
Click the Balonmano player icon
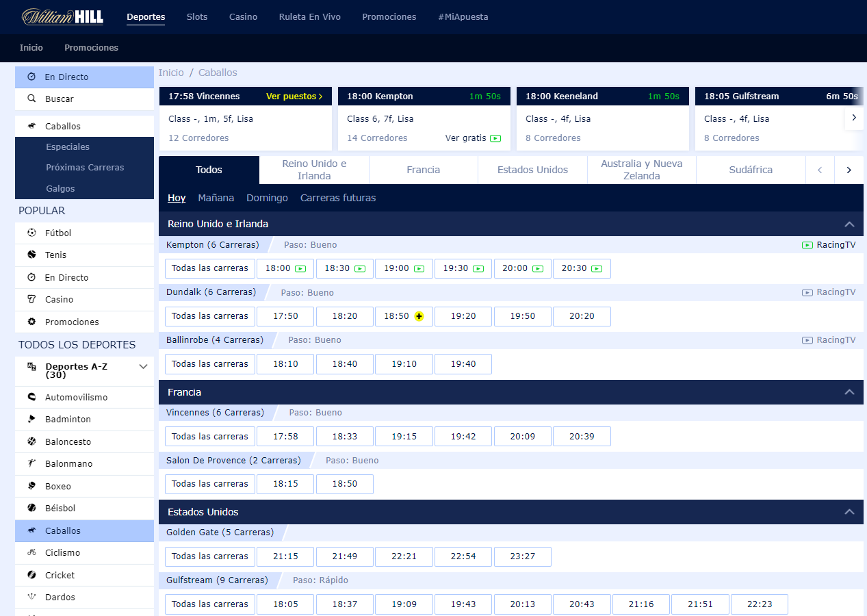31,463
